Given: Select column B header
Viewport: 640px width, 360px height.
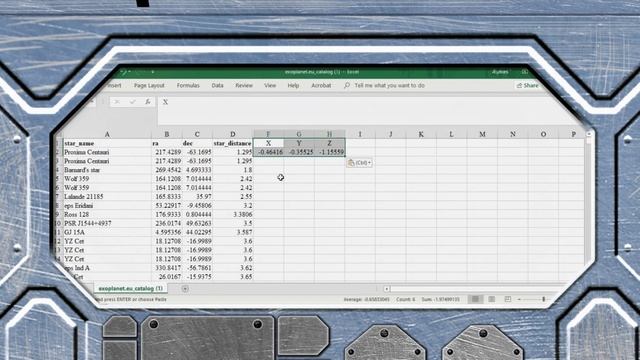Looking at the screenshot, I should point(167,134).
